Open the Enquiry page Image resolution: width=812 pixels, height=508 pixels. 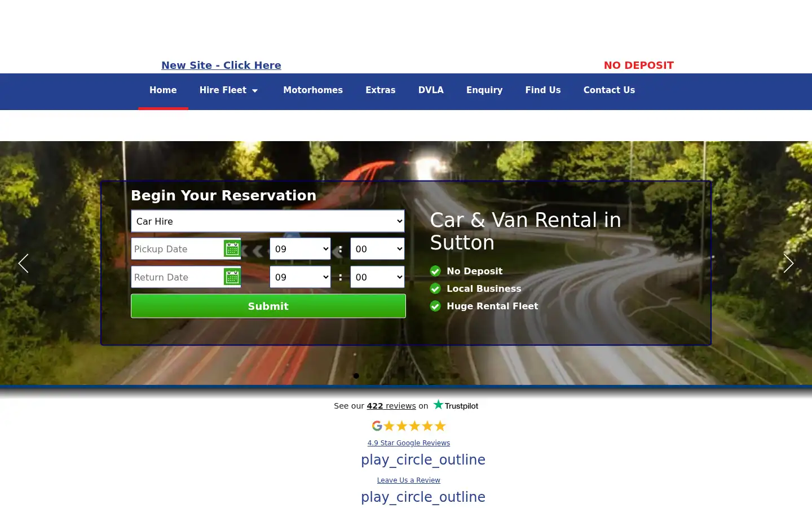tap(484, 90)
